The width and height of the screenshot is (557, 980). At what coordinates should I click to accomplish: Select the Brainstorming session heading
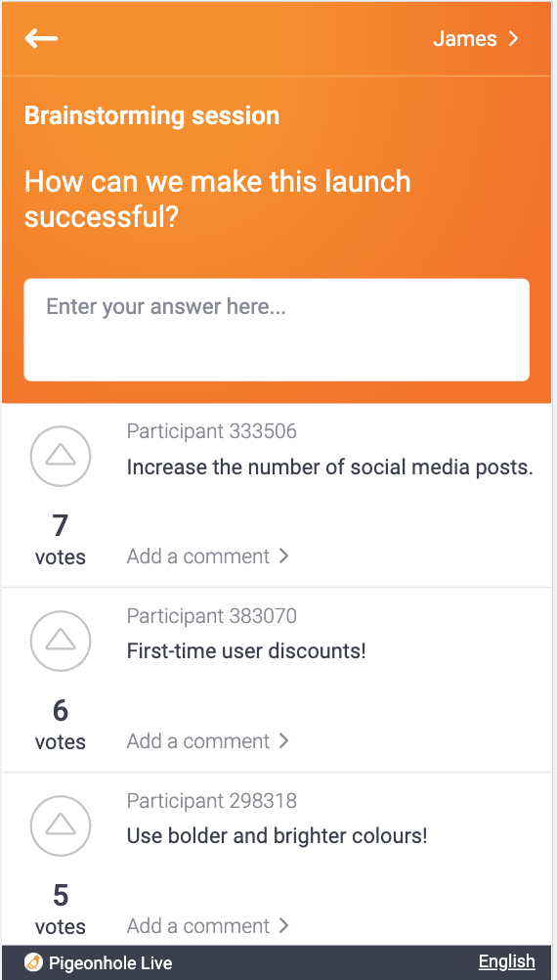click(x=151, y=115)
